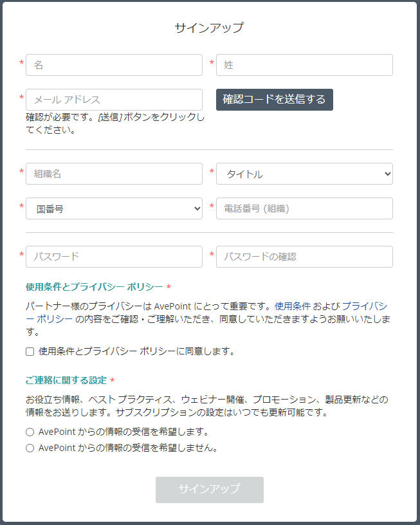Image resolution: width=420 pixels, height=525 pixels.
Task: Open the 使用条件 link
Action: point(293,306)
